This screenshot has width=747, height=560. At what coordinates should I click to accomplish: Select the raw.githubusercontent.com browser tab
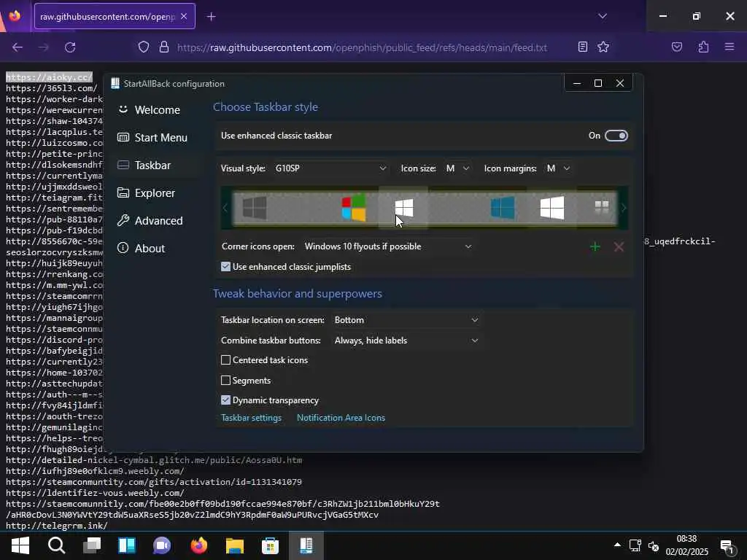click(115, 16)
